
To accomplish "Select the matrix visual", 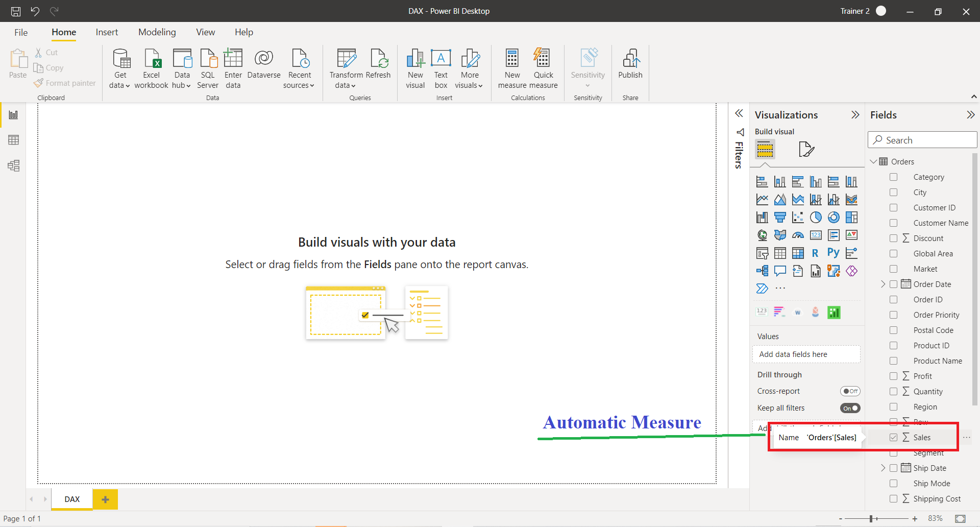I will click(798, 253).
